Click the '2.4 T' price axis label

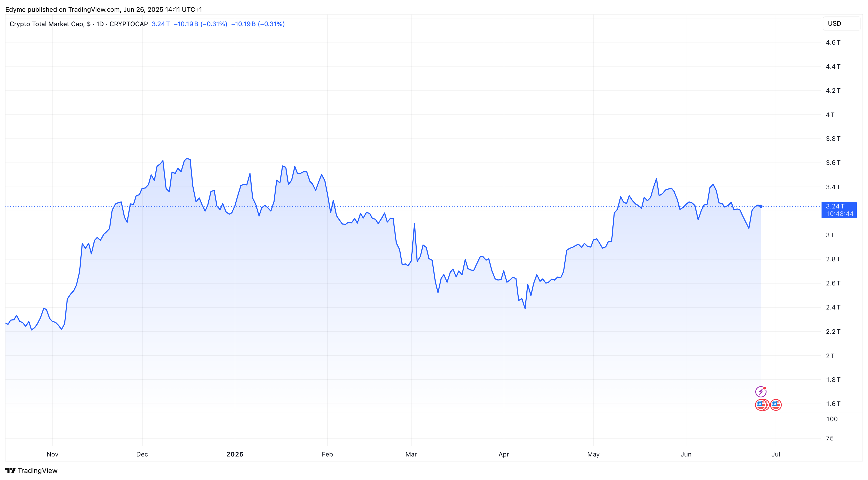tap(833, 307)
